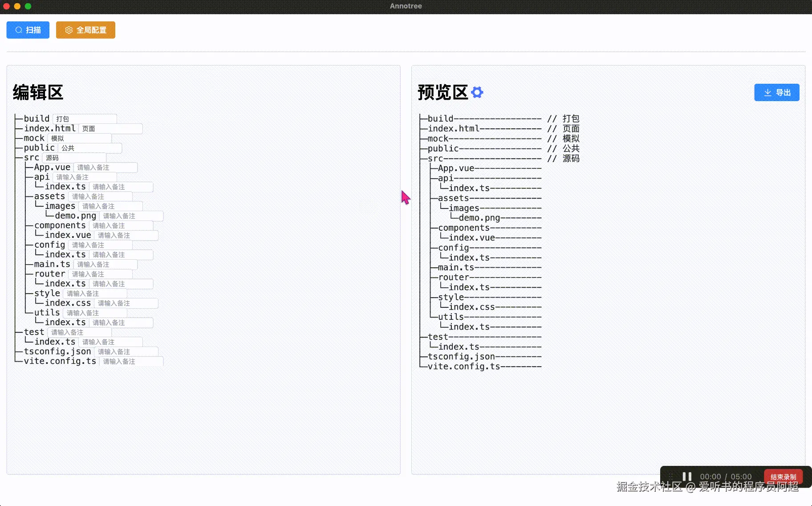Viewport: 812px width, 506px height.
Task: Edit the build note field 打包
Action: pyautogui.click(x=85, y=119)
